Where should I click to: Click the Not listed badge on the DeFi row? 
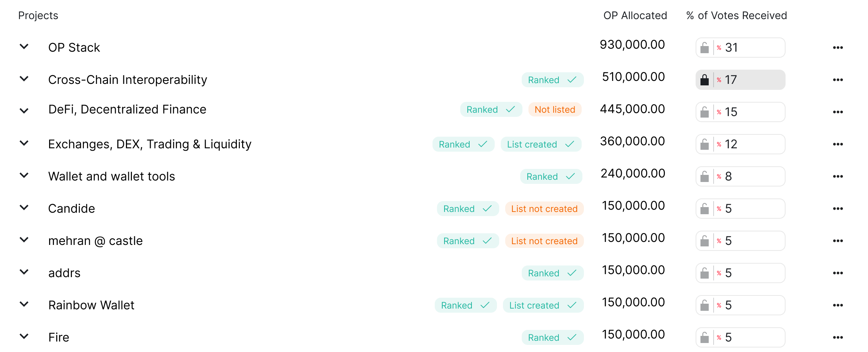pos(555,109)
